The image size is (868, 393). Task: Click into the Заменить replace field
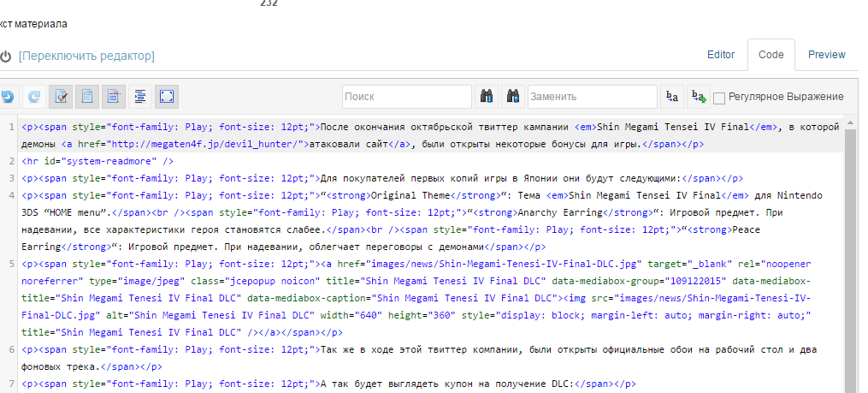(x=592, y=97)
